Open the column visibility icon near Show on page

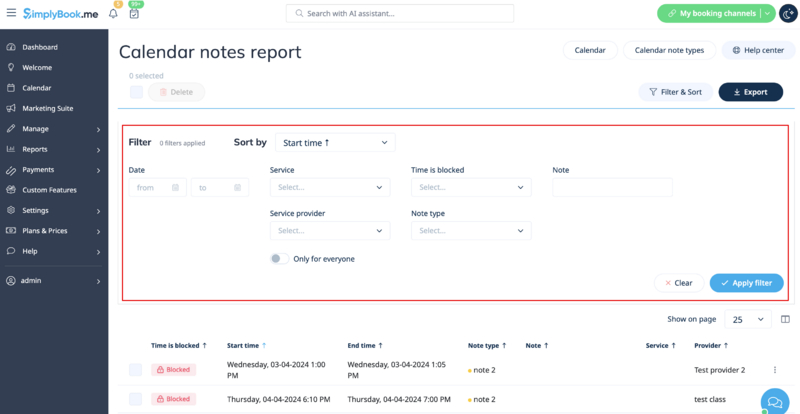[785, 320]
